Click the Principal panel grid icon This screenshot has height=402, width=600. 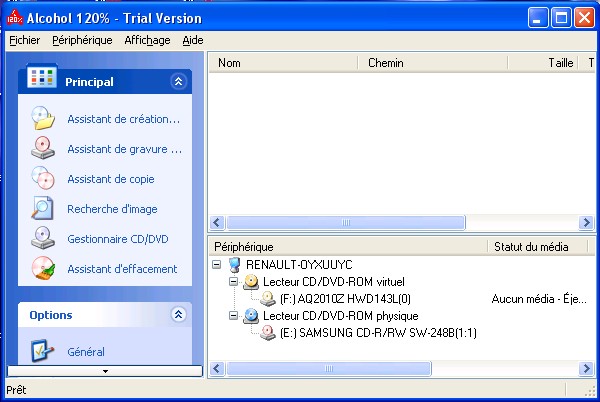click(x=42, y=76)
